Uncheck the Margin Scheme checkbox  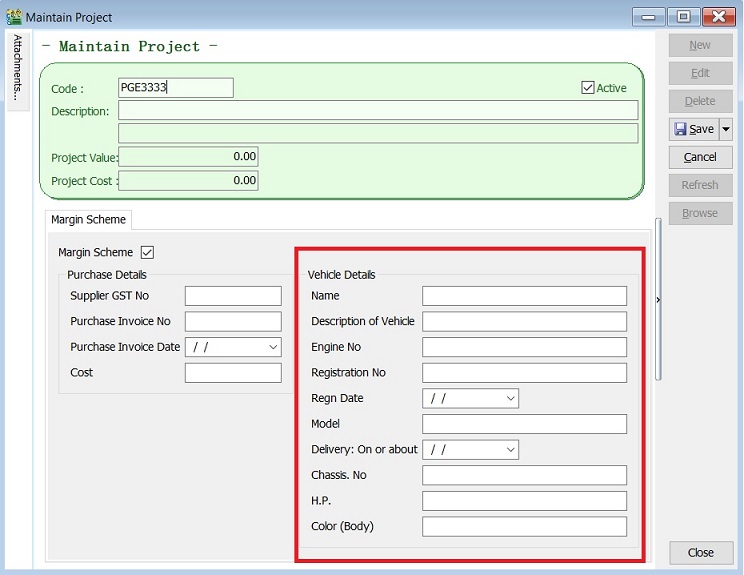click(148, 253)
